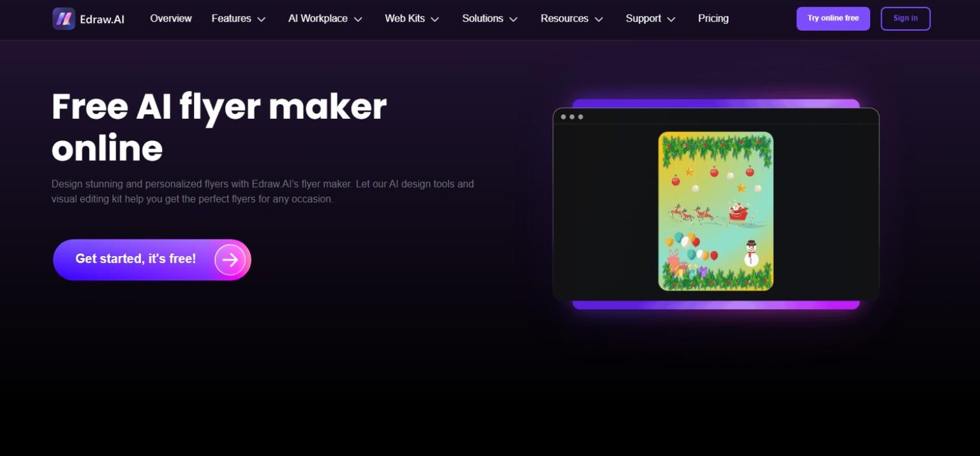Select Overview in the navigation bar
This screenshot has height=456, width=980.
point(170,19)
